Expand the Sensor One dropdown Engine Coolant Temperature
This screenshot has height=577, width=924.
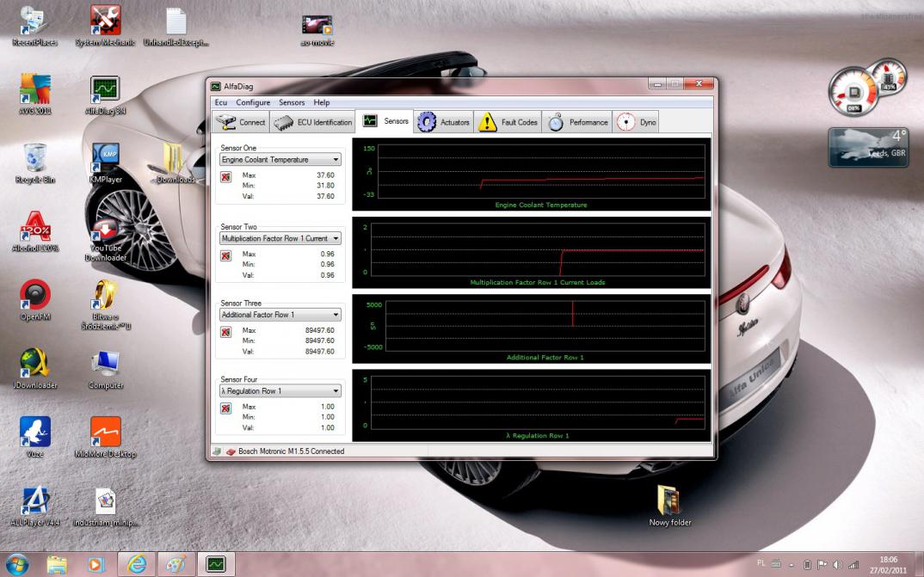280,160
